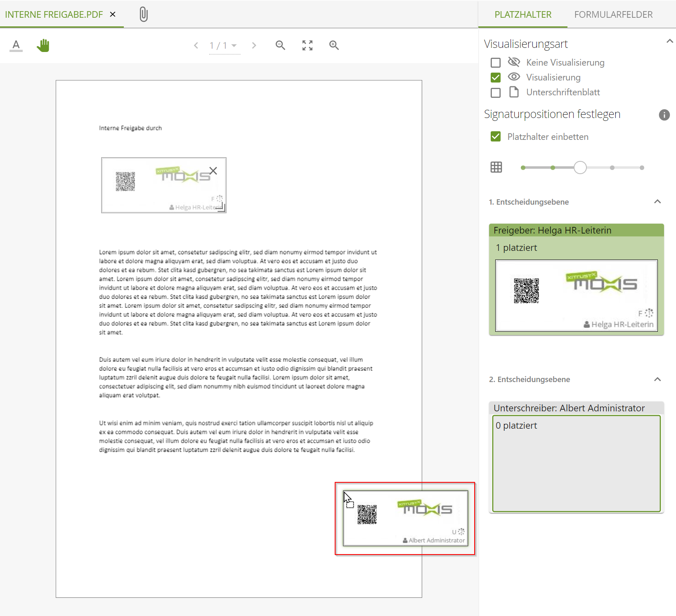676x616 pixels.
Task: Select the text annotation tool
Action: [x=16, y=45]
